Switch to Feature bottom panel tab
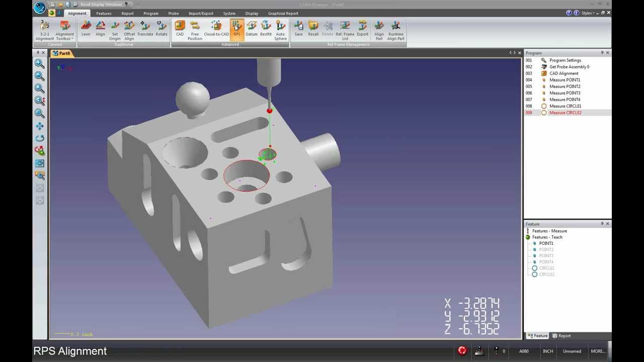The width and height of the screenshot is (644, 362). pos(537,336)
